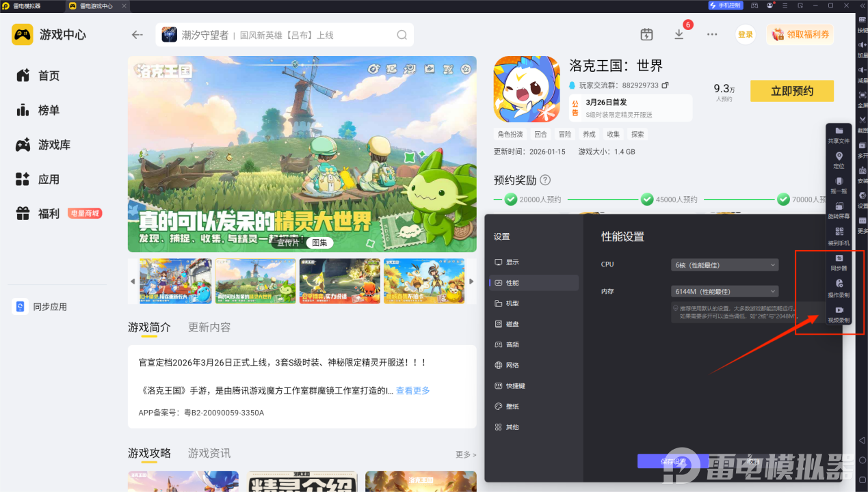Screen dimensions: 868x492
Task: Open 装到手机 QR code tool
Action: point(839,236)
